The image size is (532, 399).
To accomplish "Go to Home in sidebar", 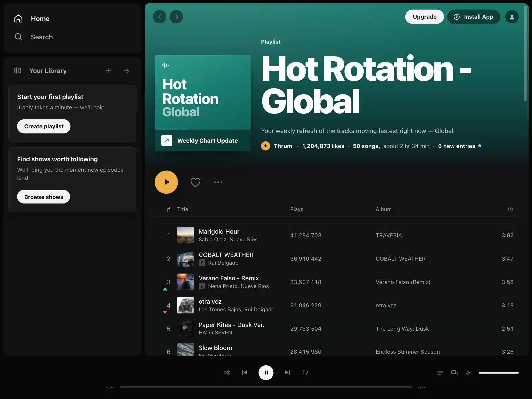I will (x=32, y=19).
